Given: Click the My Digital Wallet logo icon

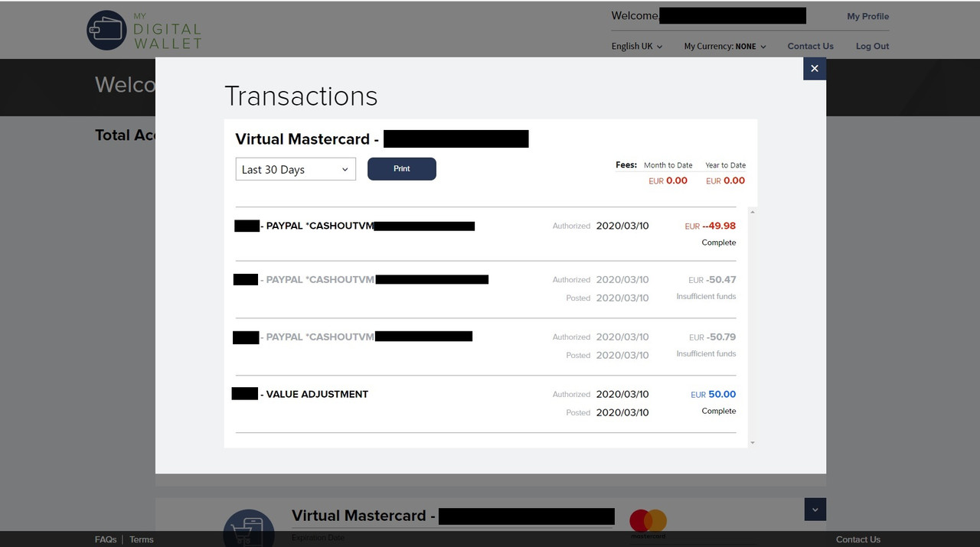Looking at the screenshot, I should pos(106,31).
